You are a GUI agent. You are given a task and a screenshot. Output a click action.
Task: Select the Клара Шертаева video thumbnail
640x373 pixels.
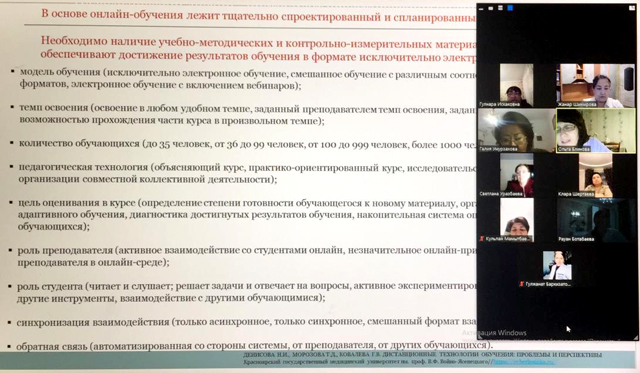tap(596, 175)
